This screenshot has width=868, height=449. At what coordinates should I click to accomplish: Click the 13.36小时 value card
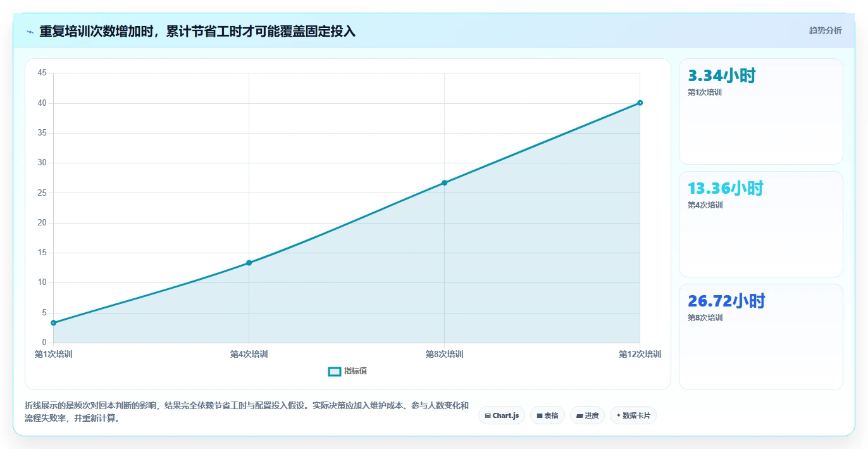point(760,224)
